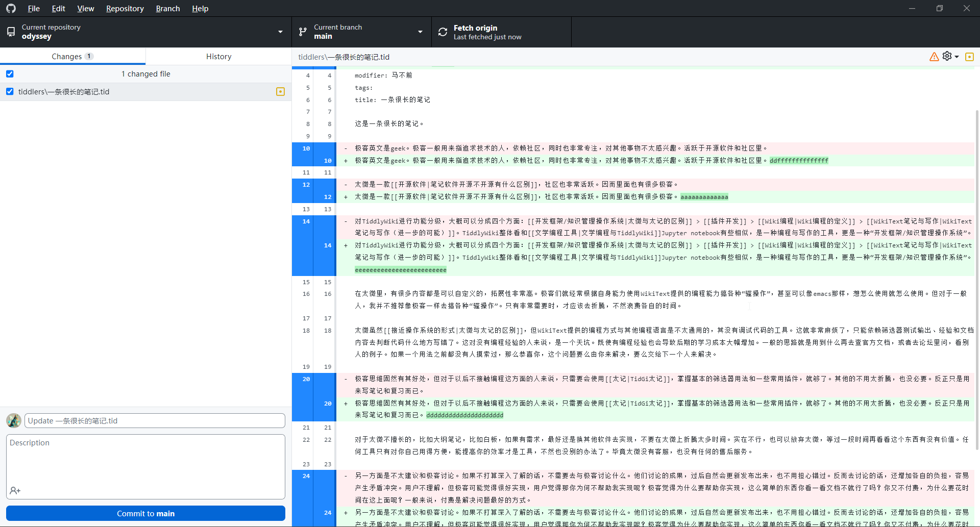Viewport: 980px width, 527px height.
Task: Click the added 'eeeeeeee' line in diff
Action: click(x=401, y=270)
